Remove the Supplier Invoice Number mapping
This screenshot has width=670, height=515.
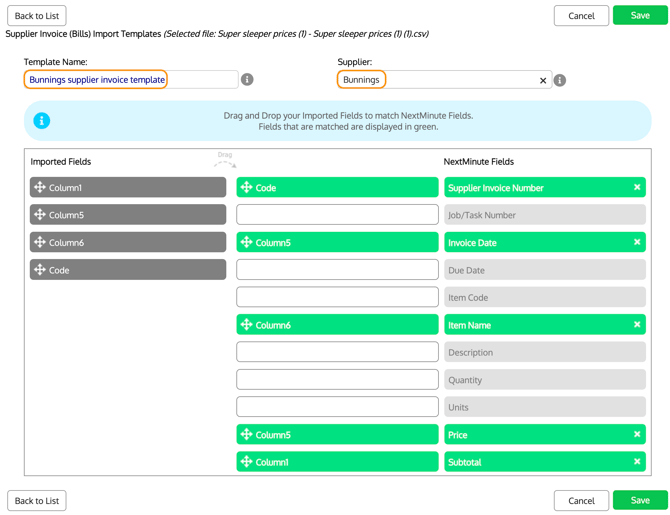coord(637,187)
